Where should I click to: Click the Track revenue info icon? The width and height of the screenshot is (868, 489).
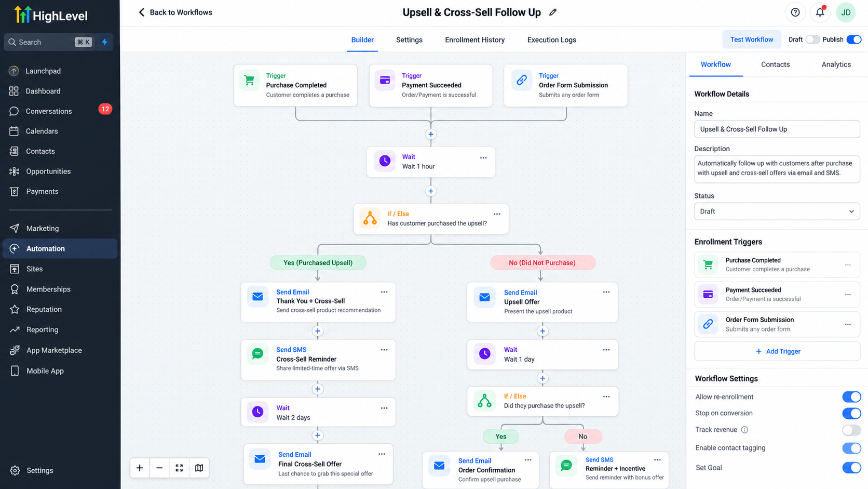click(744, 430)
